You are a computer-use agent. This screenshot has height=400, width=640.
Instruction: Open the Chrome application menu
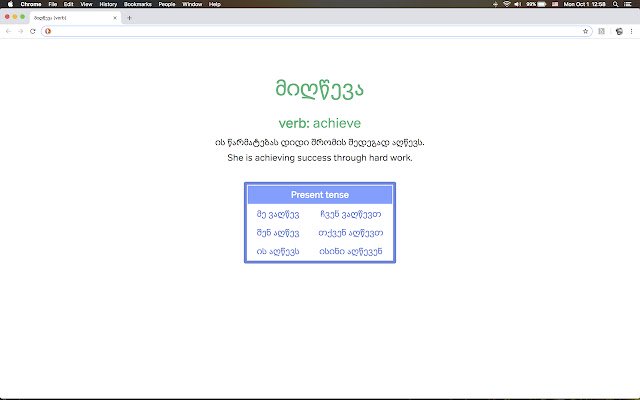[x=31, y=4]
